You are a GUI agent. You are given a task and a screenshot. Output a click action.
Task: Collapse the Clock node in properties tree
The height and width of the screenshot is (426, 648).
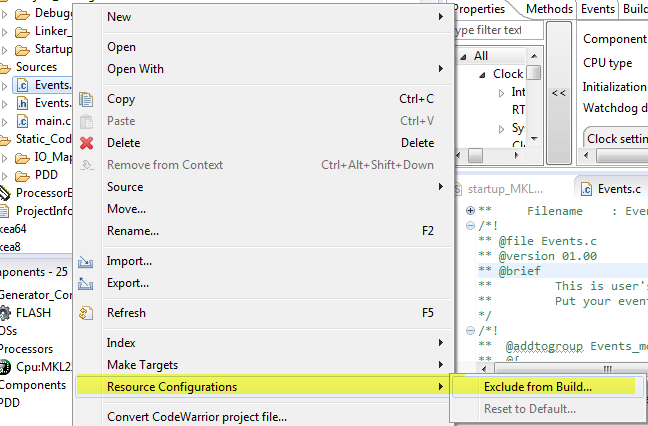coord(482,75)
